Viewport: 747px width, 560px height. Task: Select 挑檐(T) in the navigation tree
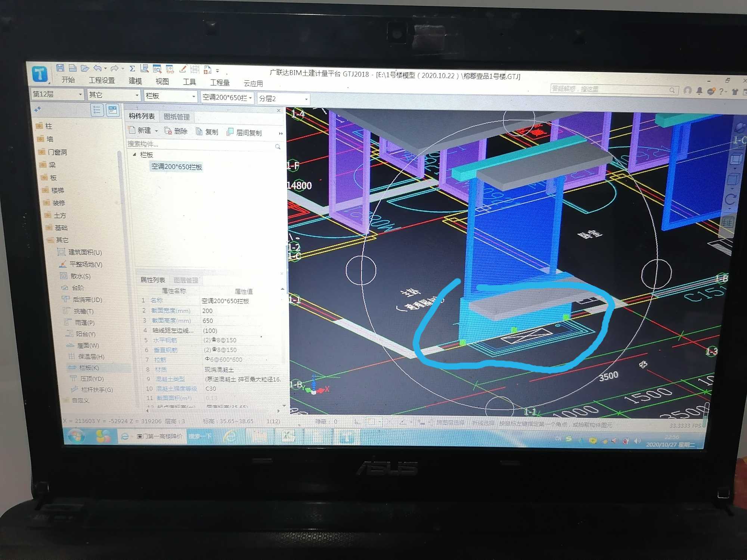[78, 311]
